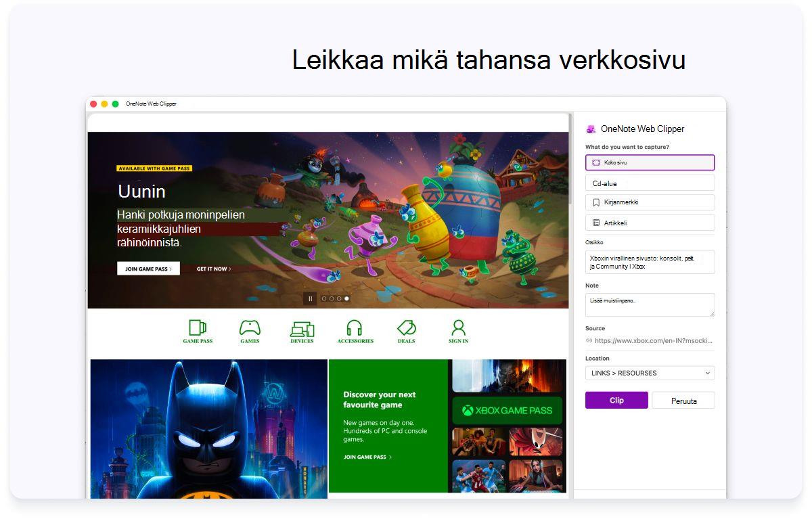Viewport: 812px width, 521px height.
Task: Open the LINKS > RESOURSES location dropdown
Action: (650, 373)
